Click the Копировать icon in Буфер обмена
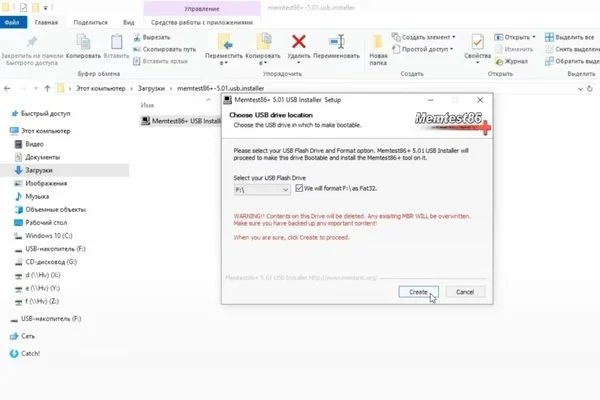The image size is (600, 400). [83, 47]
